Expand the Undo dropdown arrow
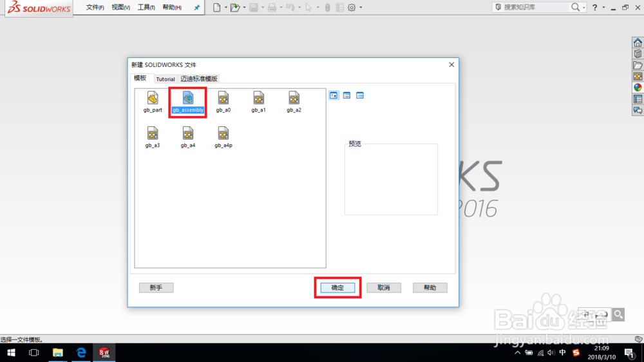 click(299, 7)
